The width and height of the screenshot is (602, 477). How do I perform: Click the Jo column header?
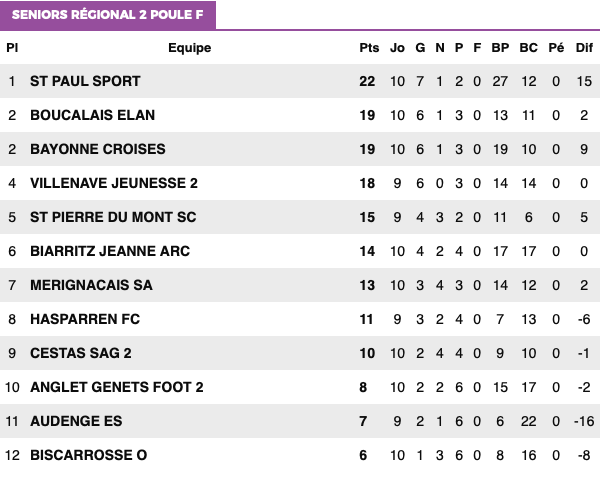pyautogui.click(x=397, y=48)
